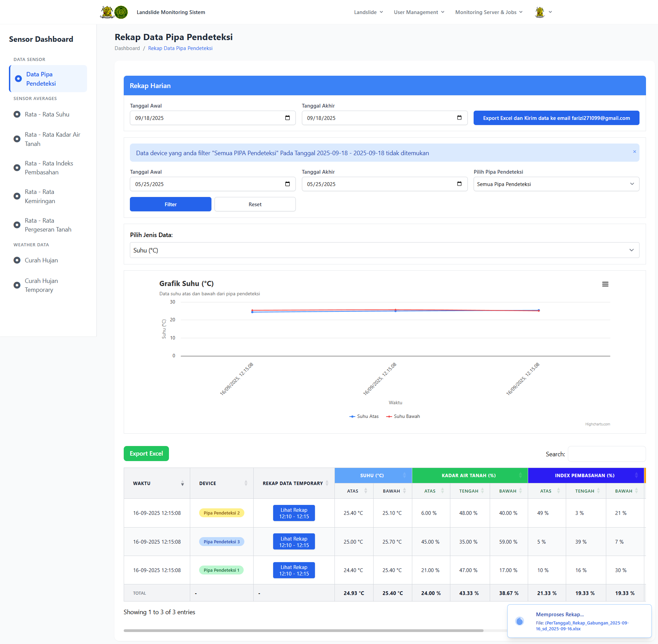The width and height of the screenshot is (658, 644).
Task: Click calendar icon in Rekap Harian Tanggal Akhir
Action: pos(459,118)
